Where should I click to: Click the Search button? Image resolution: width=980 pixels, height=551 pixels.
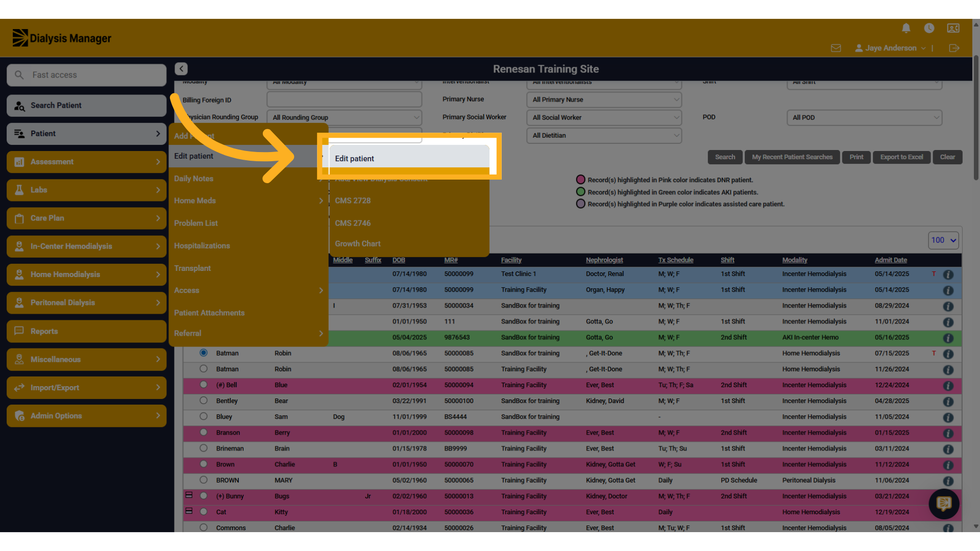click(725, 157)
